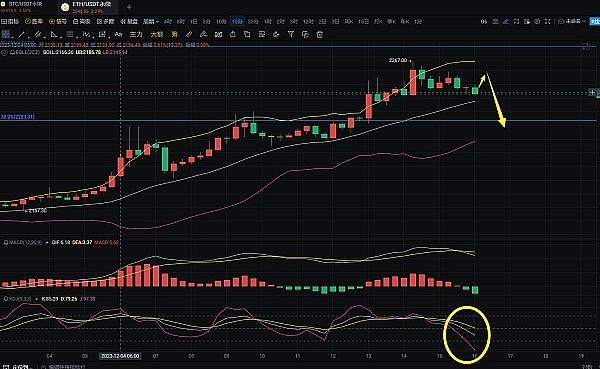Toggle the blue pencil drawing mode icon
The width and height of the screenshot is (600, 369).
505,22
